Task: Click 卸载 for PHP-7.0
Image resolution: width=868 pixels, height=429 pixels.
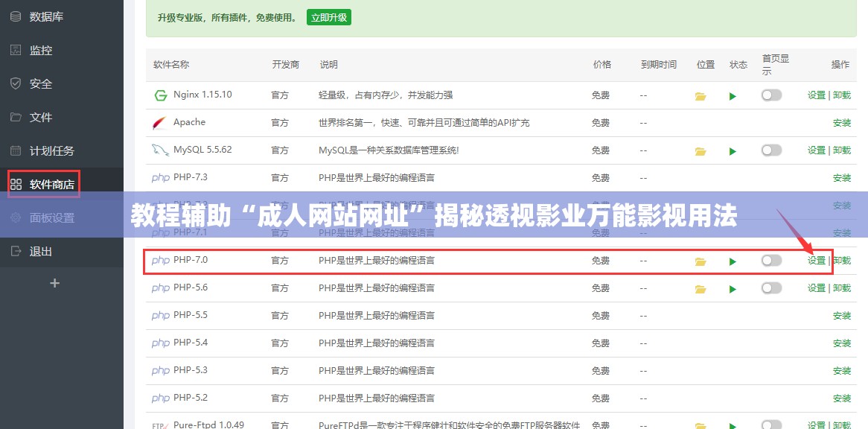Action: click(842, 260)
